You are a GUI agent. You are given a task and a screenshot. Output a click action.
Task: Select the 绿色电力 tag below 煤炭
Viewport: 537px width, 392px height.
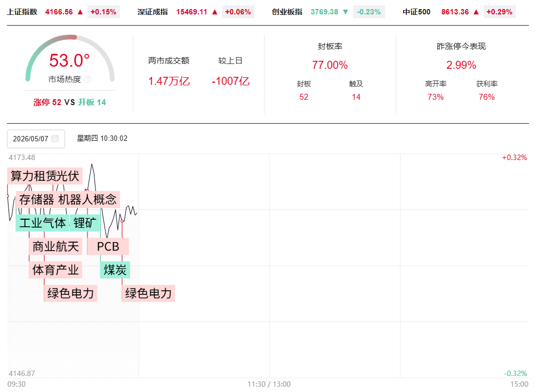pos(148,293)
